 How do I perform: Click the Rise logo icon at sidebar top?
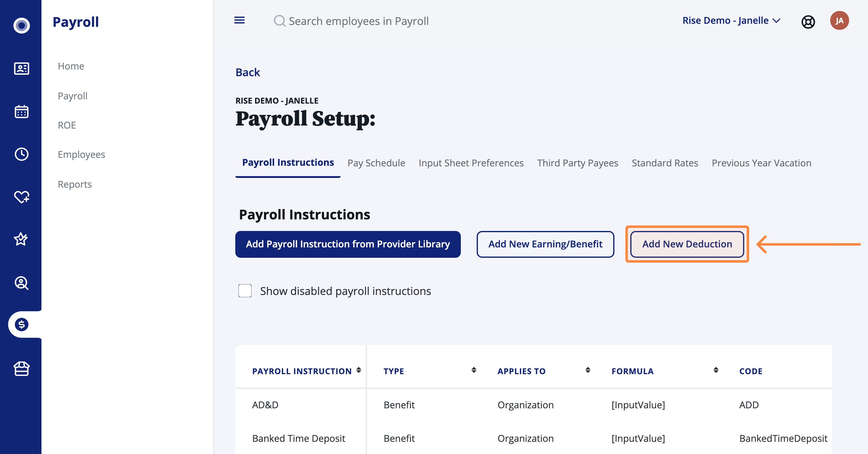21,25
